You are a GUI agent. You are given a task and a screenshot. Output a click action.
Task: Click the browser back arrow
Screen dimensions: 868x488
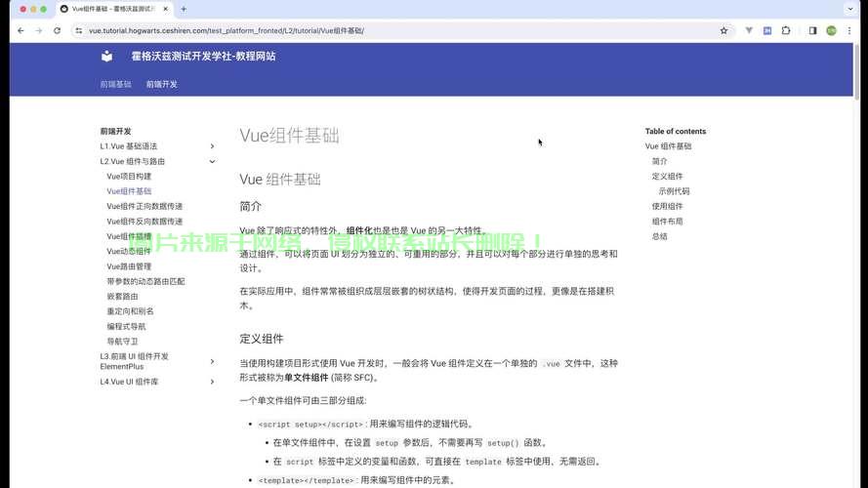[x=21, y=30]
